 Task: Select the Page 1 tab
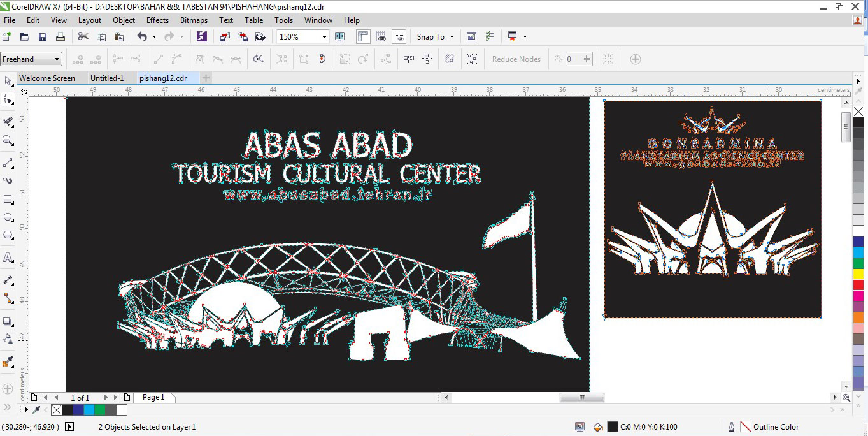pyautogui.click(x=153, y=397)
